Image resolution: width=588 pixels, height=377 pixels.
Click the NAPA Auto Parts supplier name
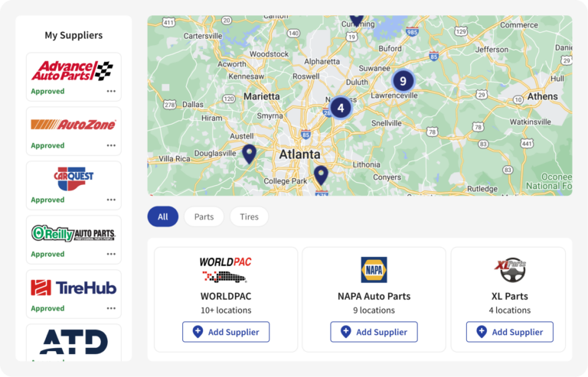click(374, 297)
